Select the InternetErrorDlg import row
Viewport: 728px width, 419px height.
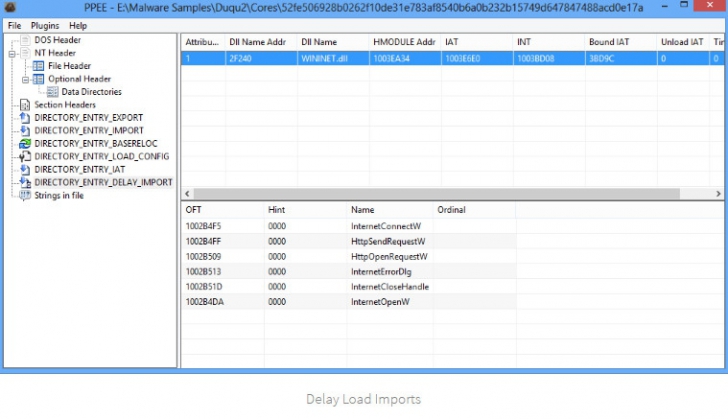pyautogui.click(x=348, y=272)
